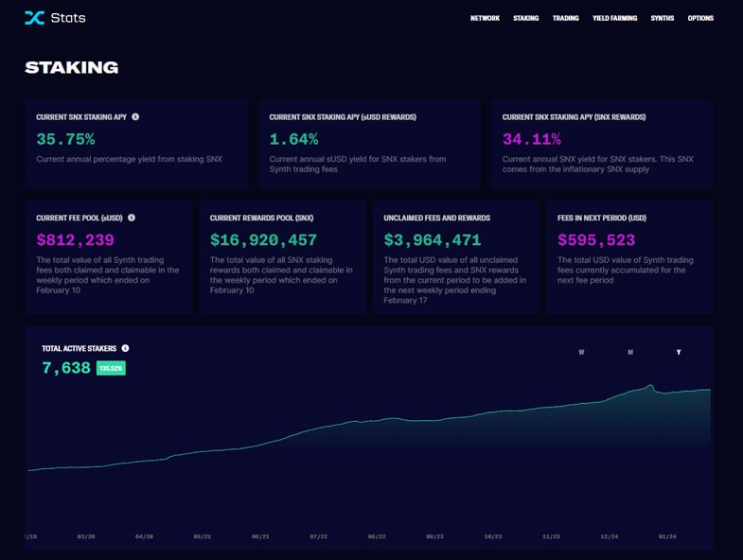Switch chart to monthly M range

click(630, 352)
